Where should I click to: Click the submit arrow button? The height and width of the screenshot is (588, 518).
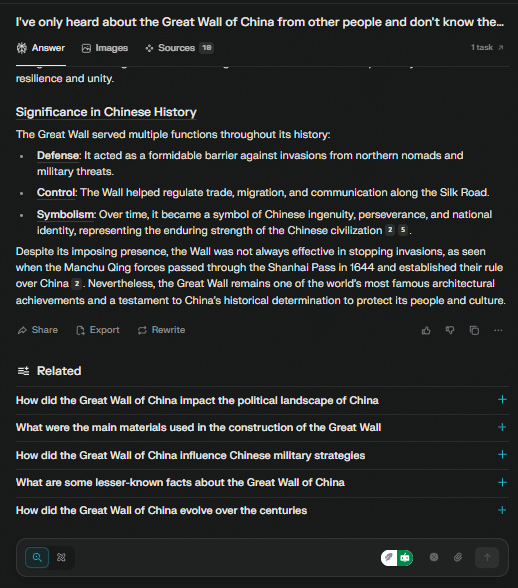pos(487,557)
